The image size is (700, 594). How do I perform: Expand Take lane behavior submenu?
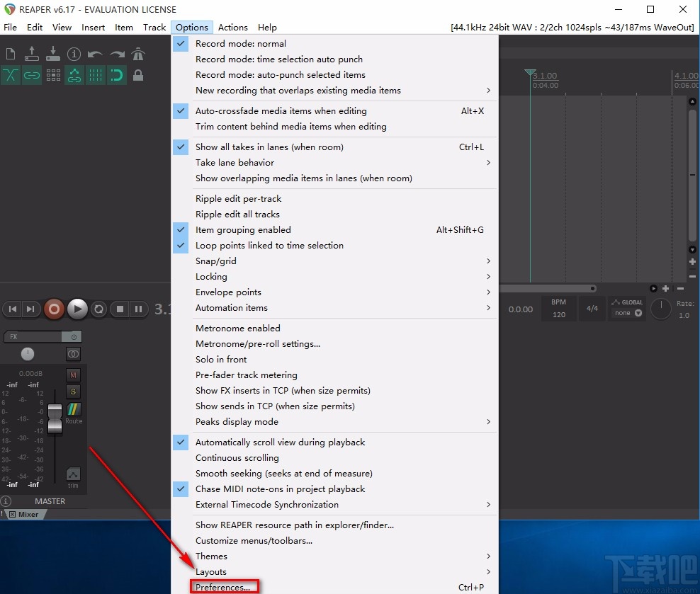pyautogui.click(x=335, y=163)
